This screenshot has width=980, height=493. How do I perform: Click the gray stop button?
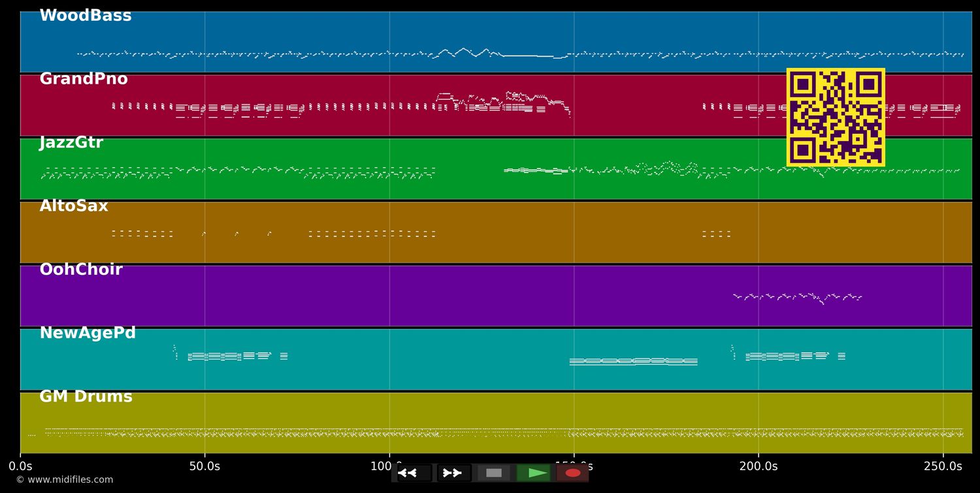click(494, 473)
